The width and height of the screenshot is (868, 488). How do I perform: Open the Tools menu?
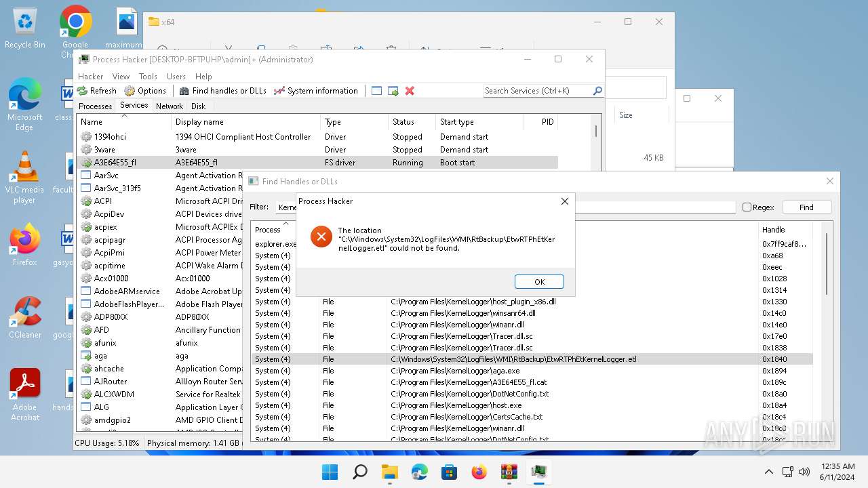click(x=148, y=77)
